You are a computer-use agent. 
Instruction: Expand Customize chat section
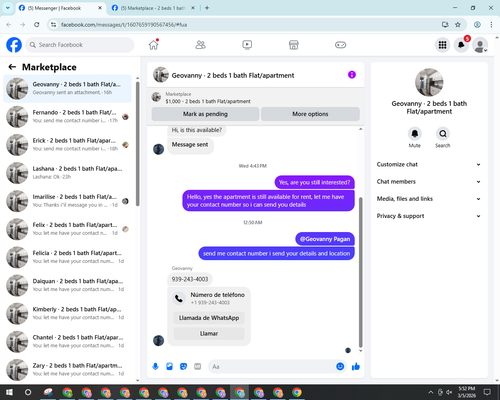coord(429,164)
